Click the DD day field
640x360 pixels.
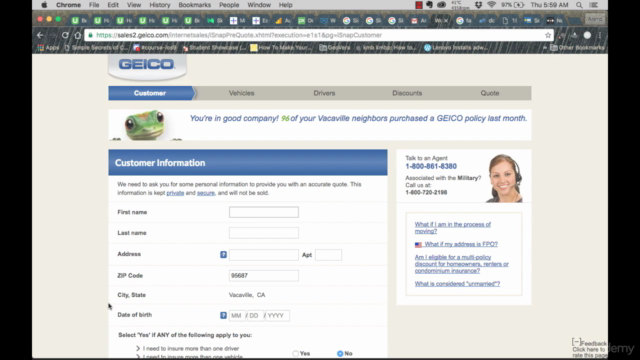pyautogui.click(x=256, y=316)
